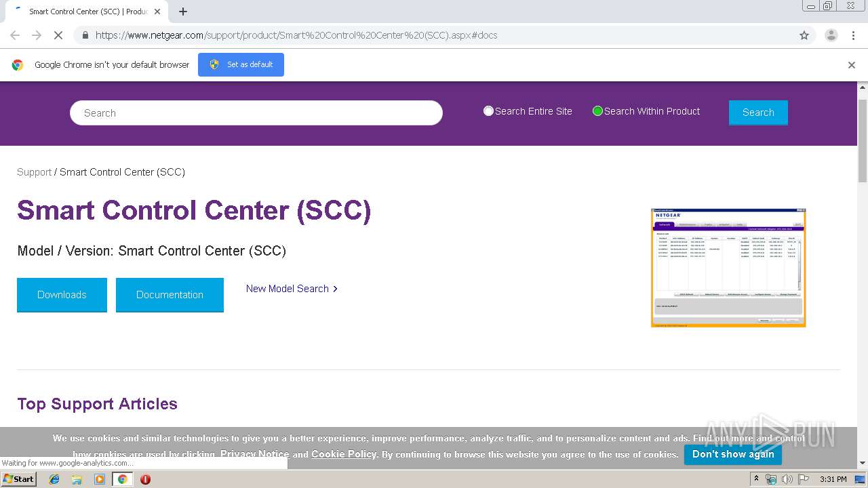Stop loading the page
This screenshot has height=488, width=868.
pyautogui.click(x=58, y=35)
